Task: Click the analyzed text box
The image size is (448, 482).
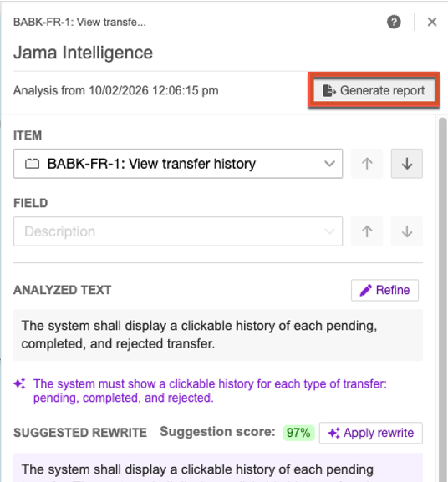Action: pos(218,335)
